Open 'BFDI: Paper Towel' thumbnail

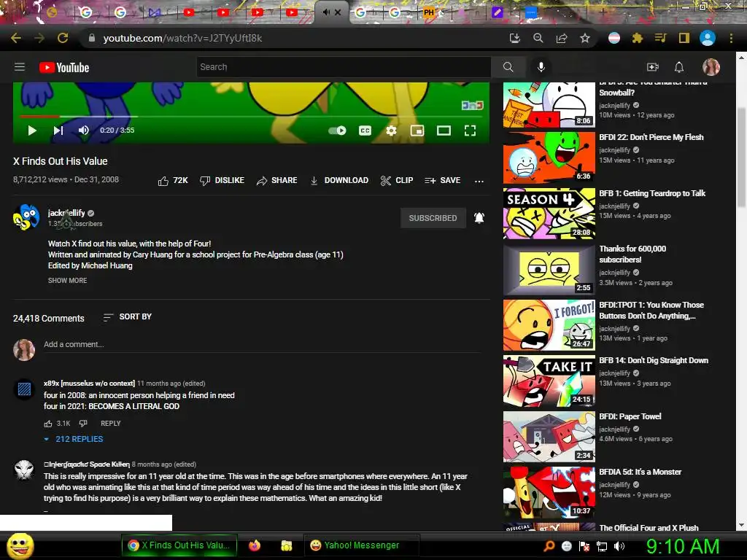(549, 437)
